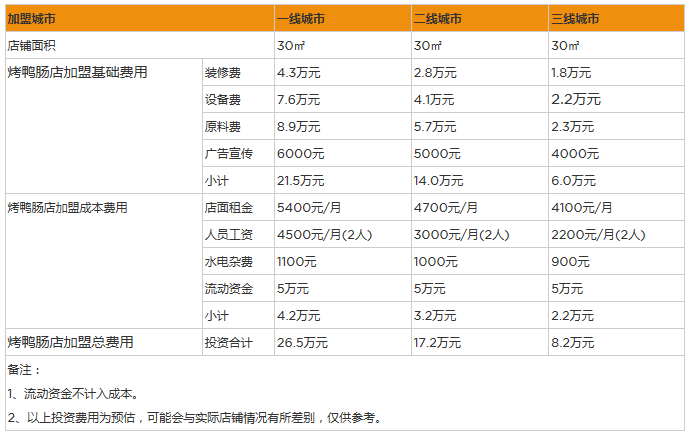Select the 加盟城市 header cell

click(31, 19)
